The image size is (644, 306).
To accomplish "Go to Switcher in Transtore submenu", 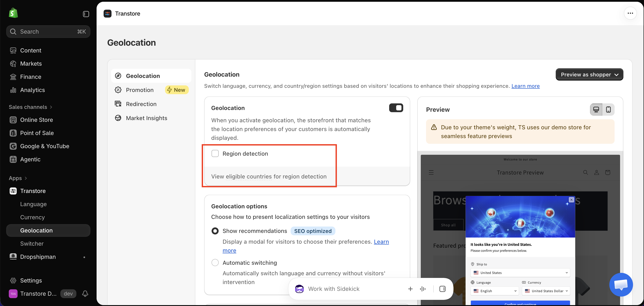I will (x=48, y=244).
